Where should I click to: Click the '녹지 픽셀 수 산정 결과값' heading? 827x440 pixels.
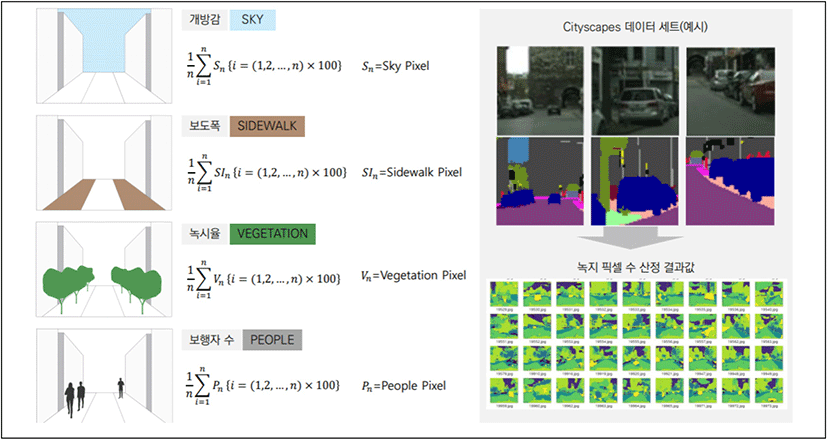636,265
